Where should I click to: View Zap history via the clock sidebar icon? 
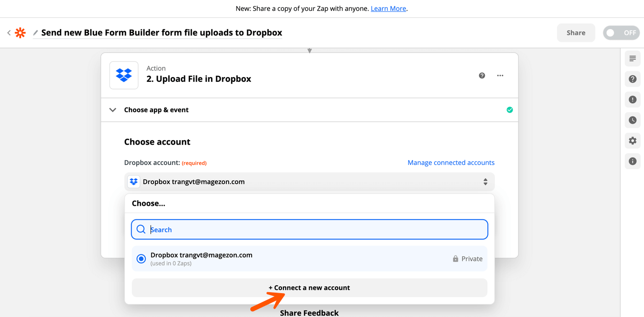[x=632, y=120]
